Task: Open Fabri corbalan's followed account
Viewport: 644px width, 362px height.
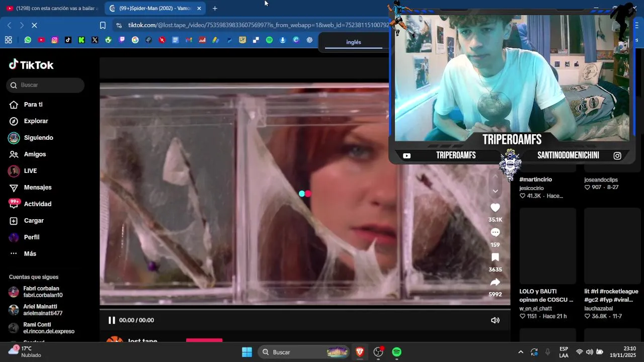Action: pos(42,292)
